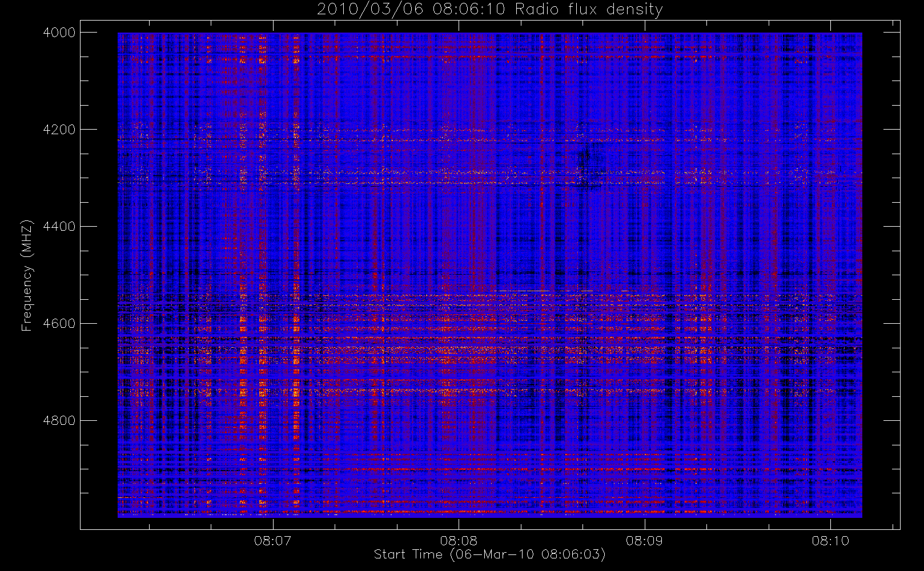Click the 08:08 time tick label
Image resolution: width=924 pixels, height=571 pixels.
click(459, 541)
